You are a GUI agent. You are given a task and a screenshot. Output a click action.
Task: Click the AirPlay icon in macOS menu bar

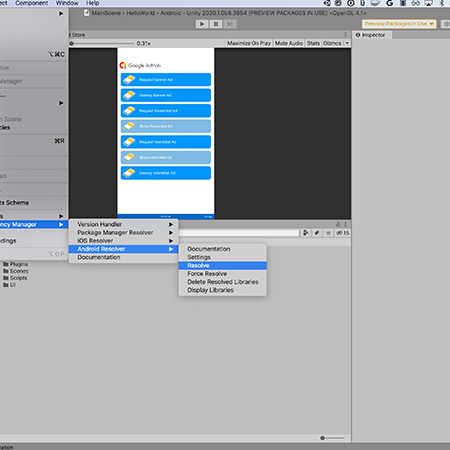pyautogui.click(x=429, y=3)
